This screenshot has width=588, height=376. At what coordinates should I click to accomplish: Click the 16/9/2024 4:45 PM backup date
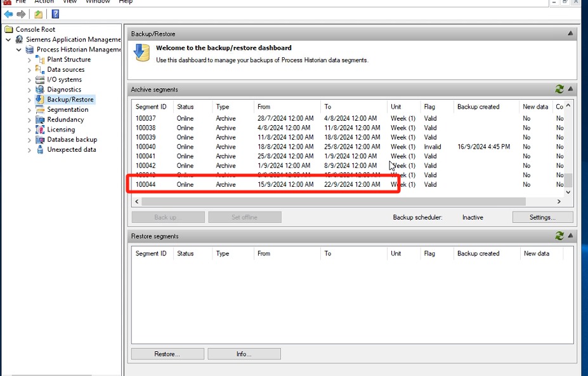coord(484,147)
